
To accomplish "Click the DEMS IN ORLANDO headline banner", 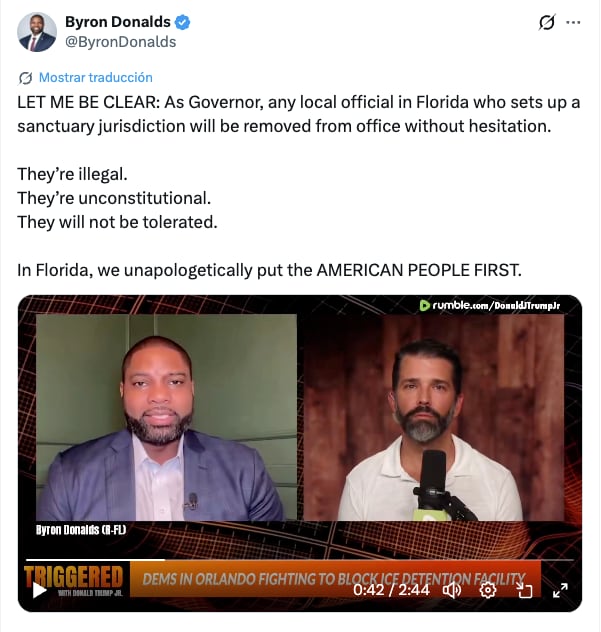I will click(x=335, y=579).
